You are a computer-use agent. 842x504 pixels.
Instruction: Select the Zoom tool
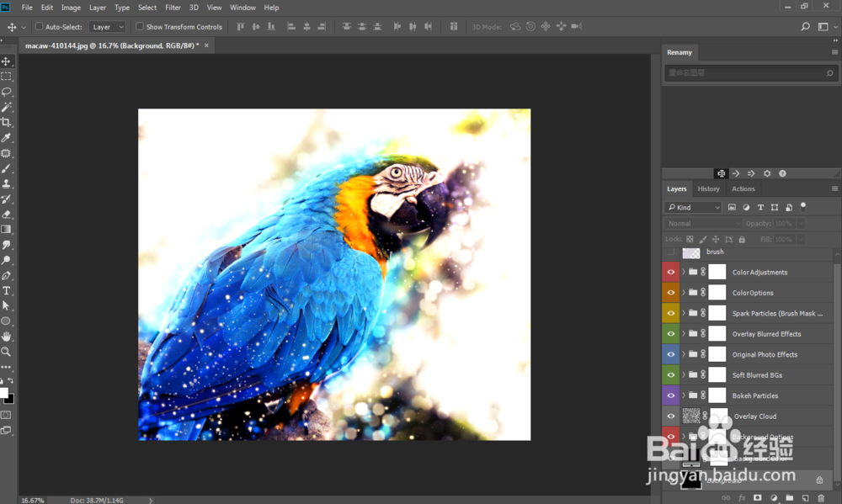pyautogui.click(x=7, y=352)
